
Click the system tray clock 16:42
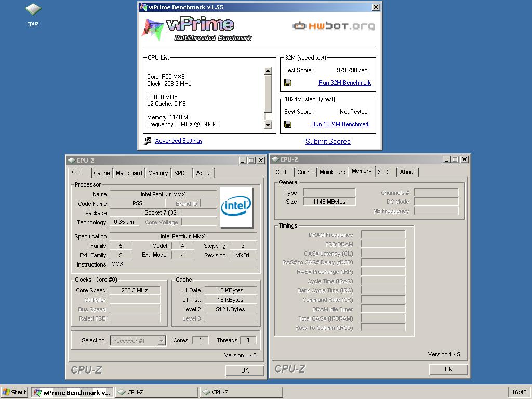click(x=519, y=392)
